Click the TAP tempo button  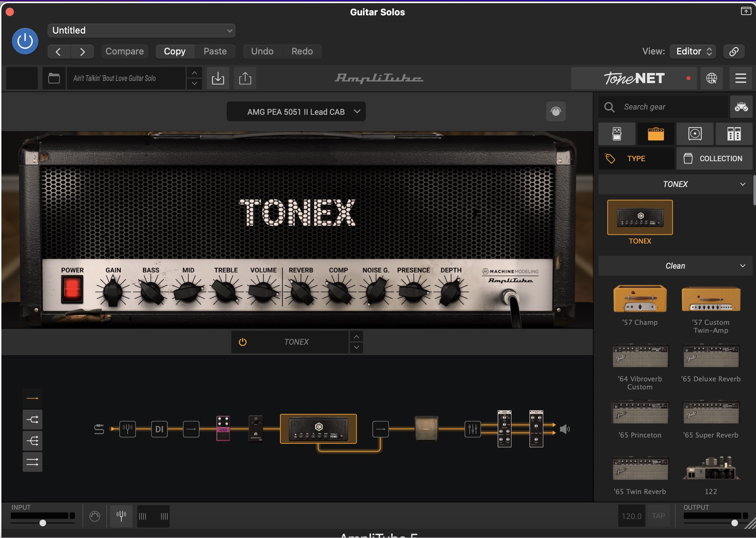(658, 516)
